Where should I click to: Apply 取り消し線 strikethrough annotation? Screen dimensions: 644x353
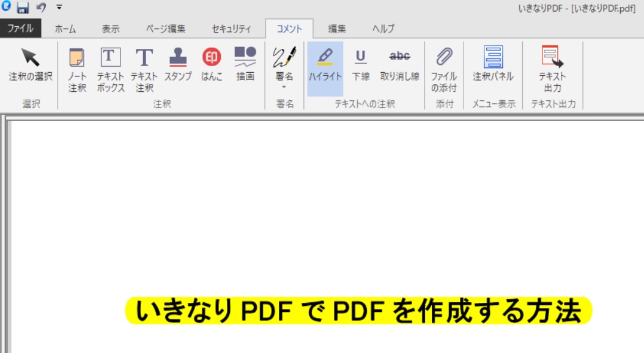399,64
